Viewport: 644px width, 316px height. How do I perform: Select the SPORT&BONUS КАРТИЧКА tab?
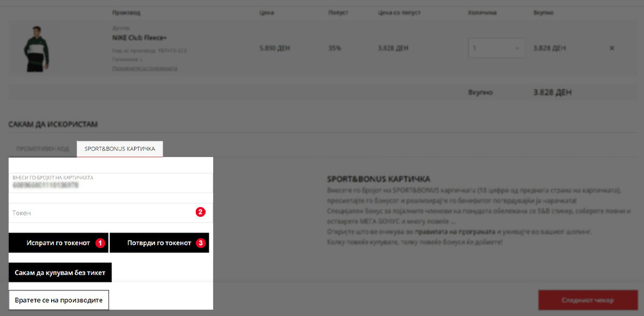pyautogui.click(x=120, y=149)
